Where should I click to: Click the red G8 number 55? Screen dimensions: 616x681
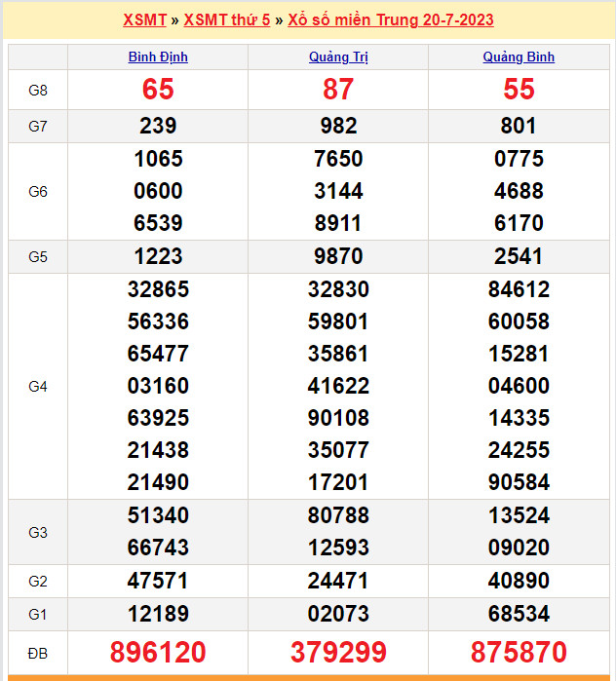tap(519, 90)
